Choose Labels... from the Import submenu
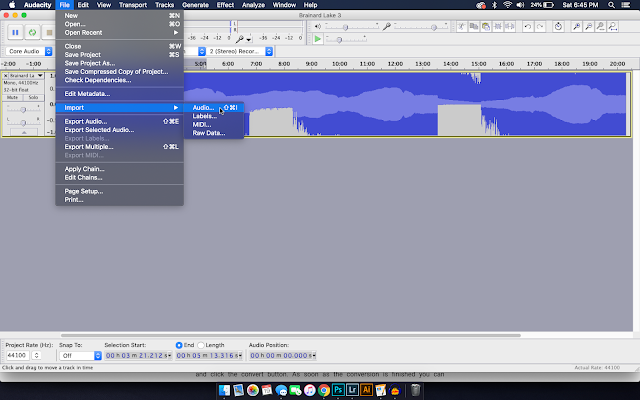 (x=213, y=116)
